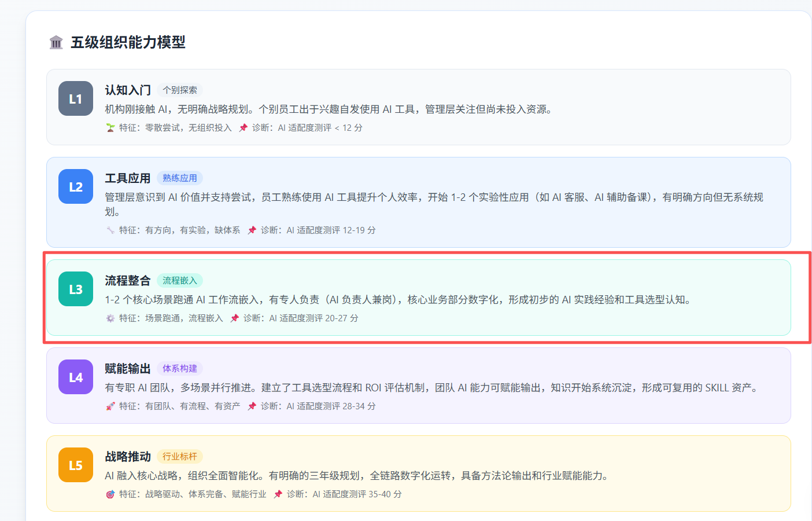812x521 pixels.
Task: Click the description starting 机构刚接触 AI
Action: (x=330, y=109)
